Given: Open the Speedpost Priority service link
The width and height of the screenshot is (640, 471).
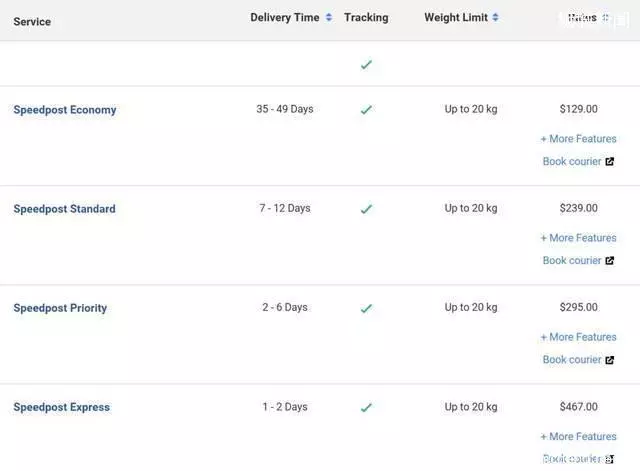Looking at the screenshot, I should (60, 308).
